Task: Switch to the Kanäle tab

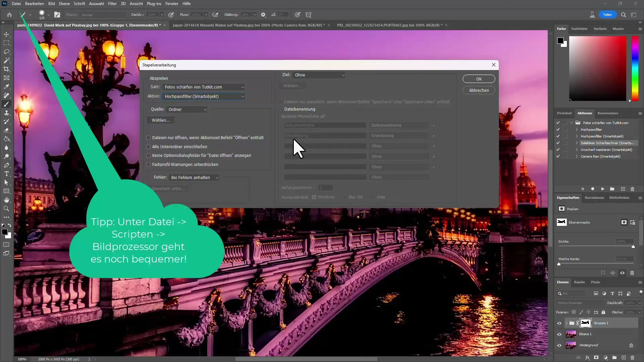Action: 579,282
